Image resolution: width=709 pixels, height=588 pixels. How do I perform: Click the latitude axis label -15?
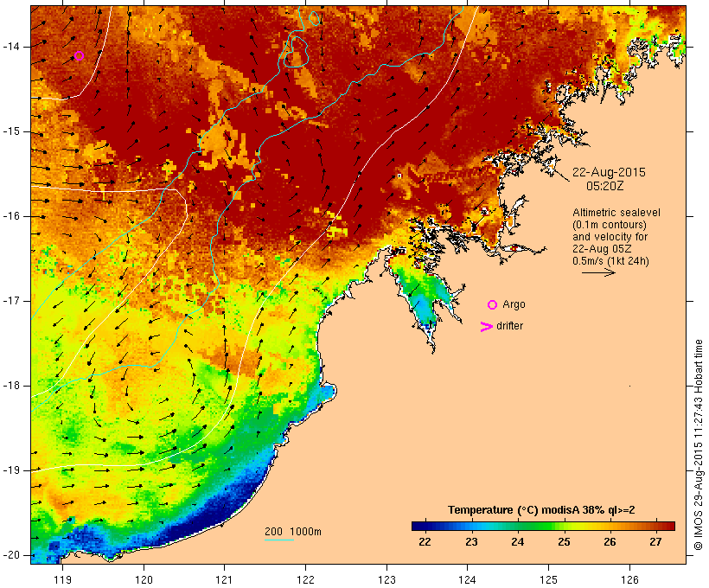pos(10,131)
